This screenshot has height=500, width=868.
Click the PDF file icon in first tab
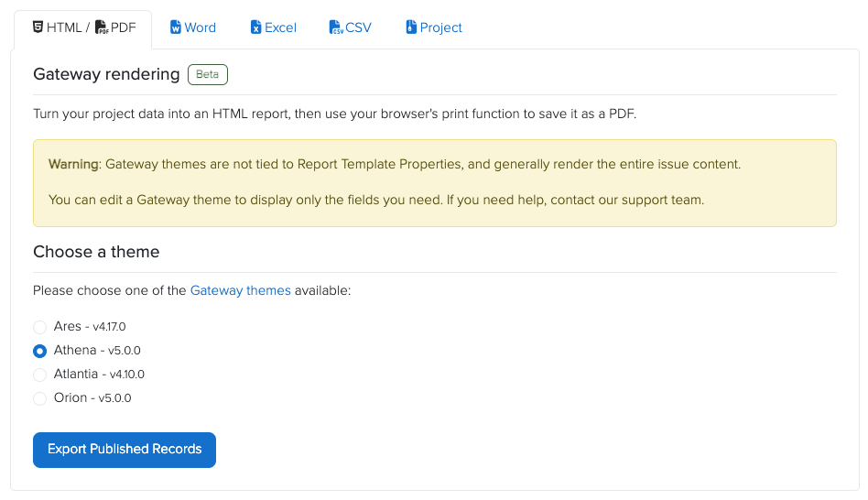click(x=102, y=27)
